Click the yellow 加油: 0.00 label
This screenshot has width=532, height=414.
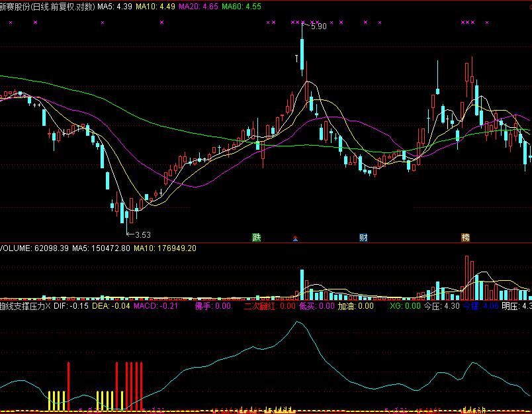355,306
